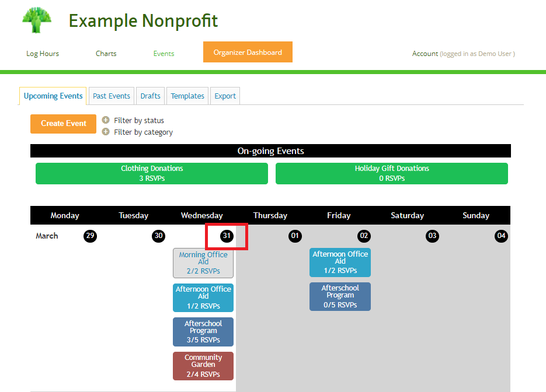Screen dimensions: 546x392
Task: Select date 01 on the calendar
Action: tap(295, 236)
